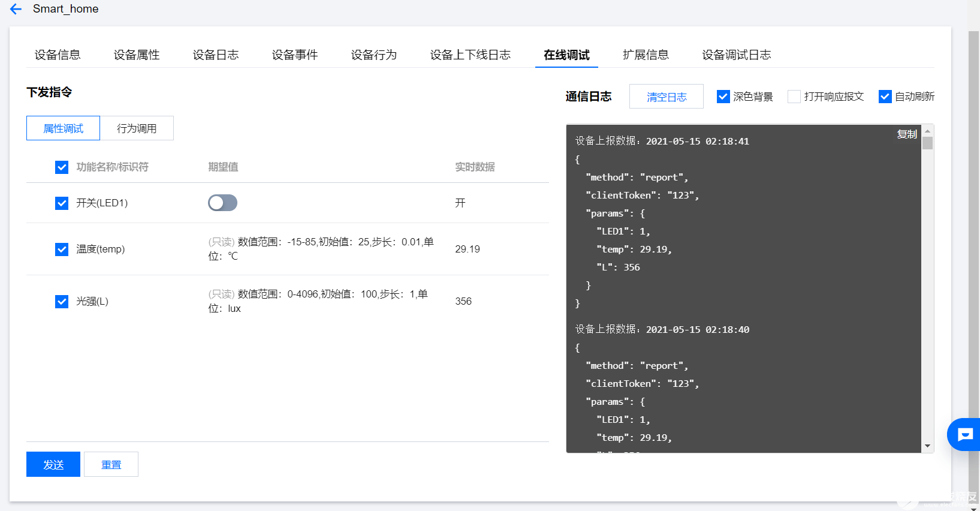Switch to the 设备信息 tab
This screenshot has width=980, height=511.
pyautogui.click(x=58, y=55)
